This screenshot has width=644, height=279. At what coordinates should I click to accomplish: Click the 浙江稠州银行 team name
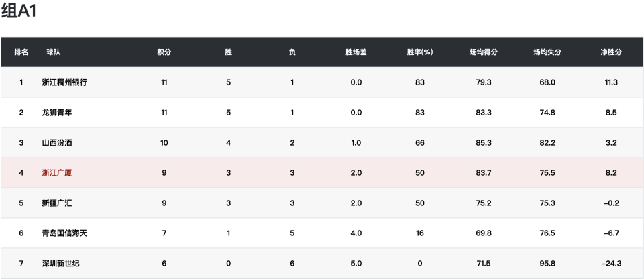click(x=64, y=82)
